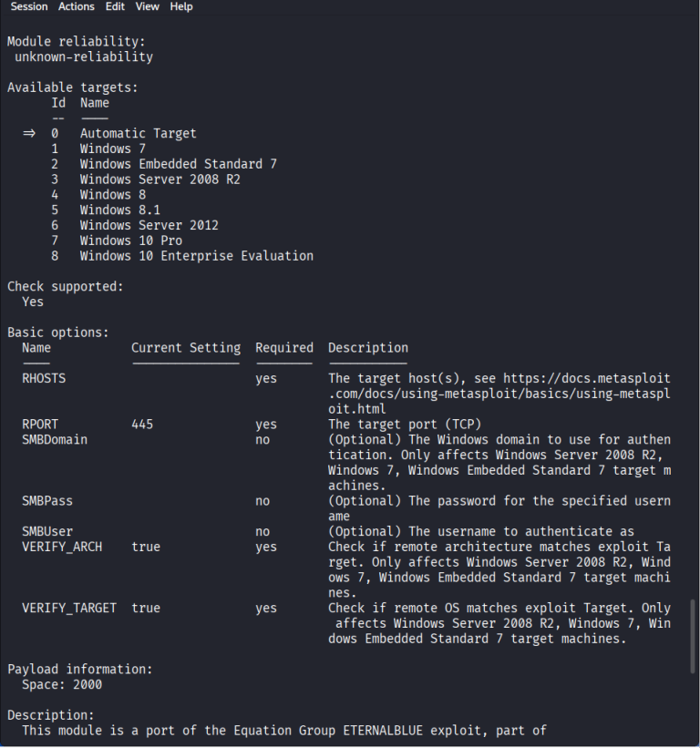Open the Edit menu
The height and width of the screenshot is (748, 700).
[115, 6]
